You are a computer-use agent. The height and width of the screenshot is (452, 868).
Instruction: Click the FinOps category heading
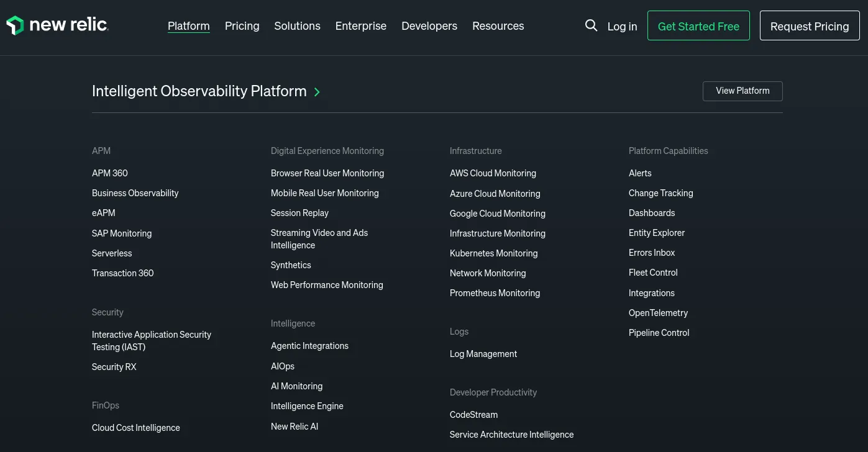pyautogui.click(x=106, y=405)
